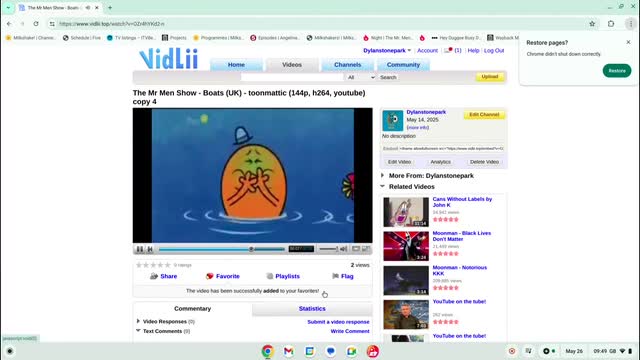Open the browser Extensions puzzle icon

click(x=611, y=24)
